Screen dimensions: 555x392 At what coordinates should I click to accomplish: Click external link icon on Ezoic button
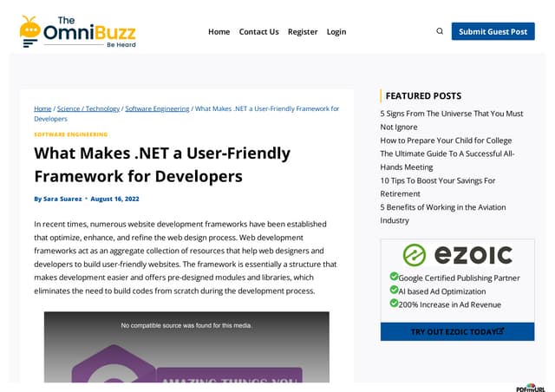(500, 331)
